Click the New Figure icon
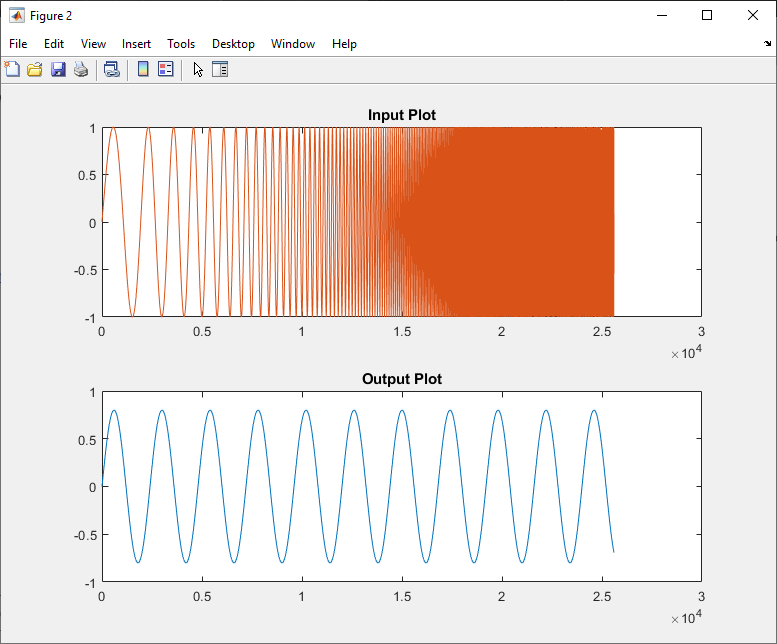 pos(12,70)
